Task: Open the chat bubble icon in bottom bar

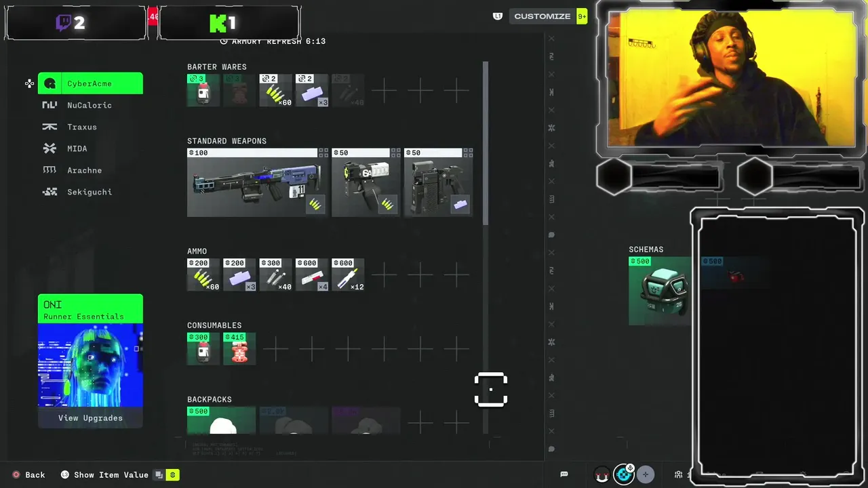Action: (564, 474)
